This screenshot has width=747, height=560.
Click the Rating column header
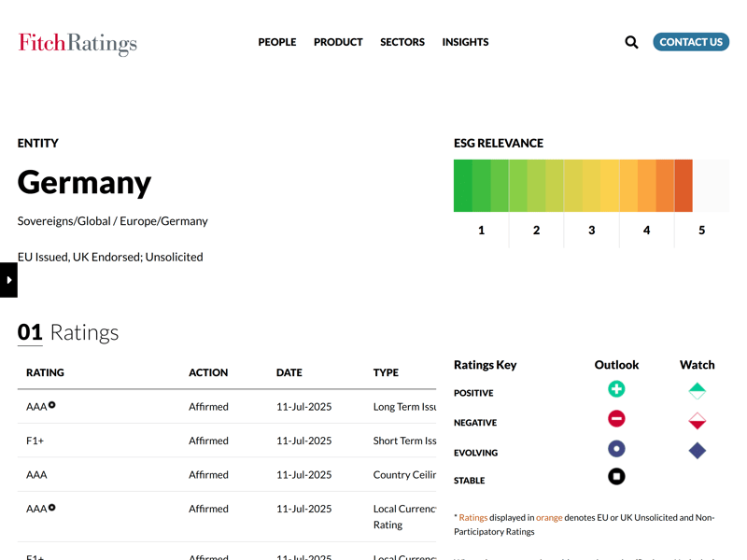(x=45, y=372)
